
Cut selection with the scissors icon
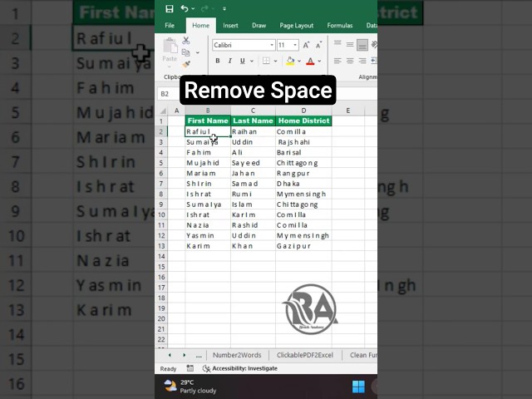tap(186, 41)
